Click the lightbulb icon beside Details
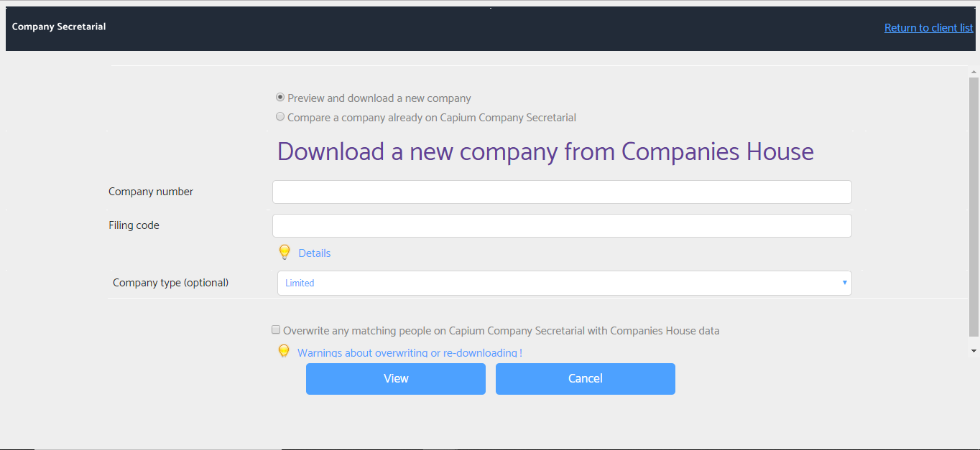 pos(285,253)
